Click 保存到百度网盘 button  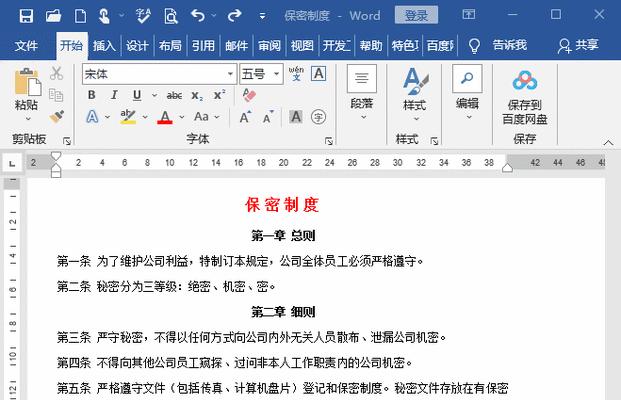point(525,98)
